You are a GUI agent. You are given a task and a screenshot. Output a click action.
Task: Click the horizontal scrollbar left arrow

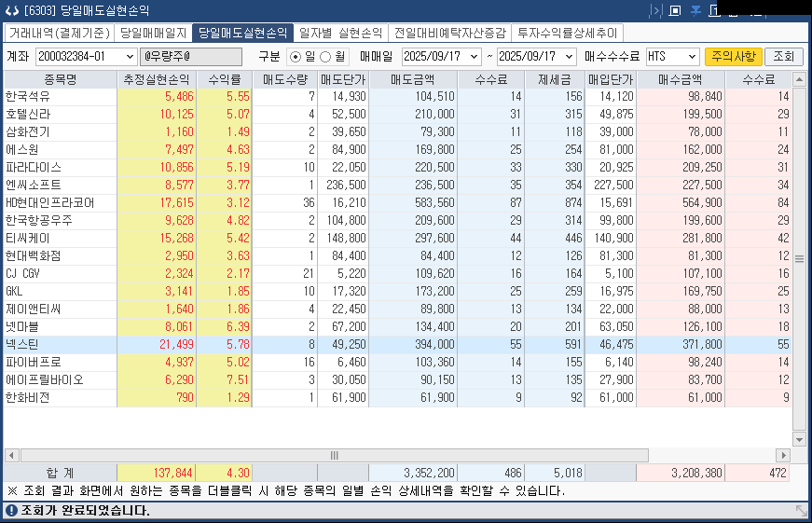[11, 456]
